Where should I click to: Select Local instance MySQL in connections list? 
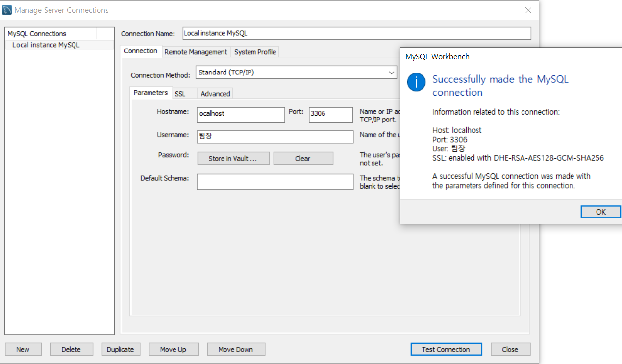point(59,45)
